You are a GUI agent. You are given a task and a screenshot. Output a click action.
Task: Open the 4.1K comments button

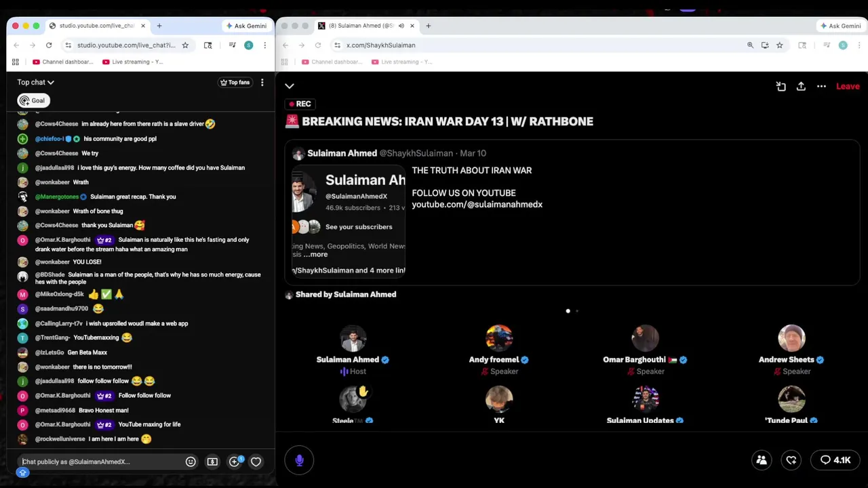[x=835, y=460]
